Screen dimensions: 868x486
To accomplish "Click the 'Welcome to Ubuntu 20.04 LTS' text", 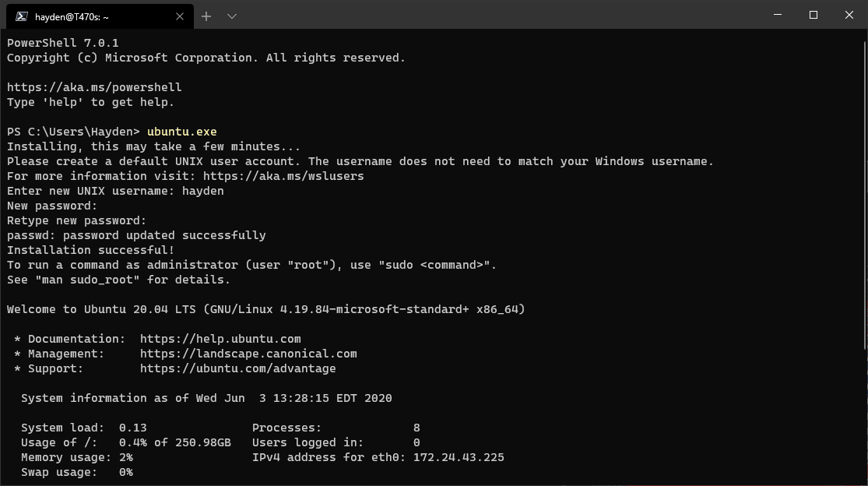I will pos(101,309).
